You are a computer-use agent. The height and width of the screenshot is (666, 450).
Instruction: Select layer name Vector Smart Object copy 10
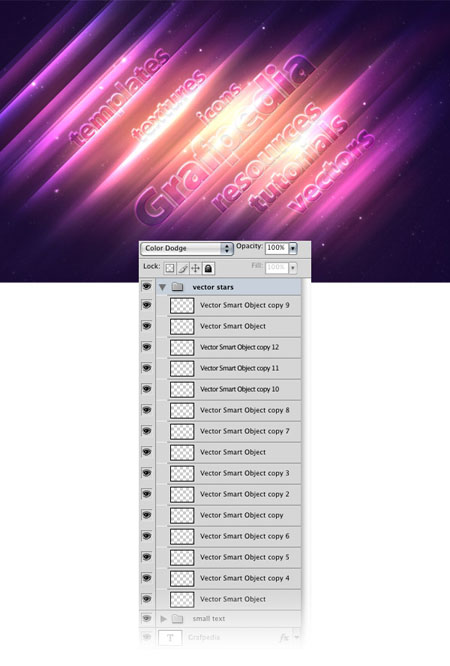click(x=240, y=389)
